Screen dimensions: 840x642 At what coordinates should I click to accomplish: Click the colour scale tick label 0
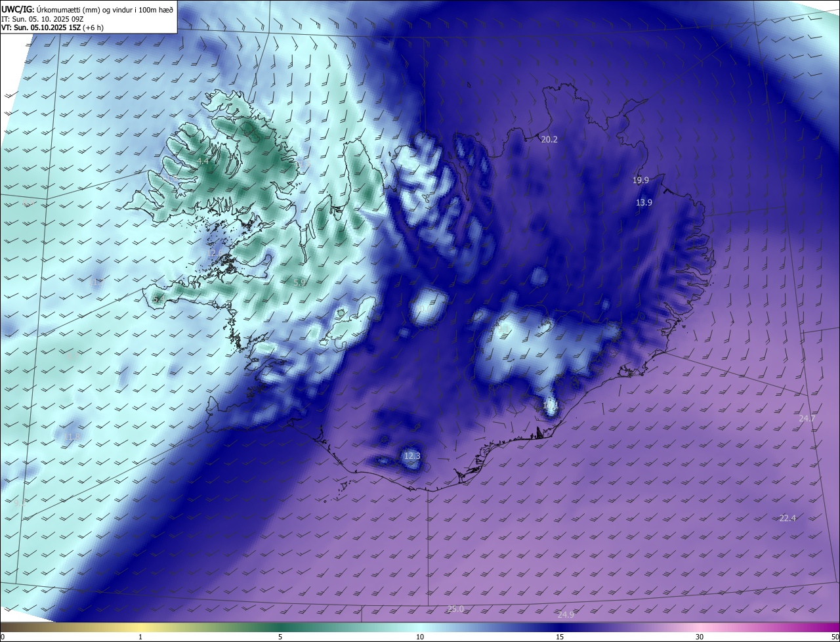3,637
